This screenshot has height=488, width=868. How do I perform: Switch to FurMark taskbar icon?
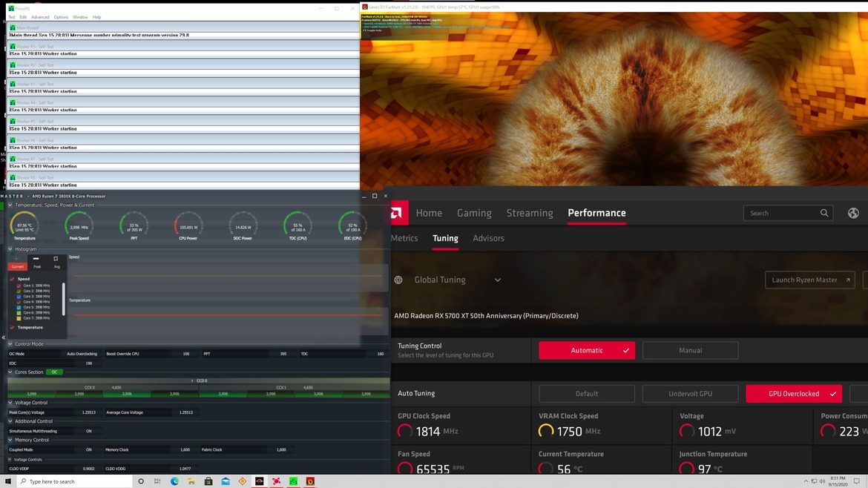tap(310, 481)
